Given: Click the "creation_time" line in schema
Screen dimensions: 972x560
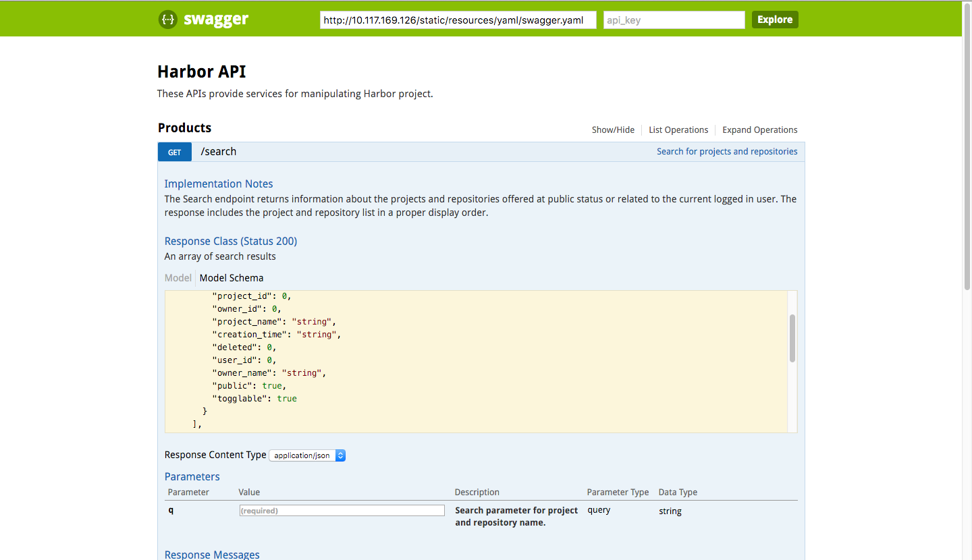Looking at the screenshot, I should (x=277, y=335).
